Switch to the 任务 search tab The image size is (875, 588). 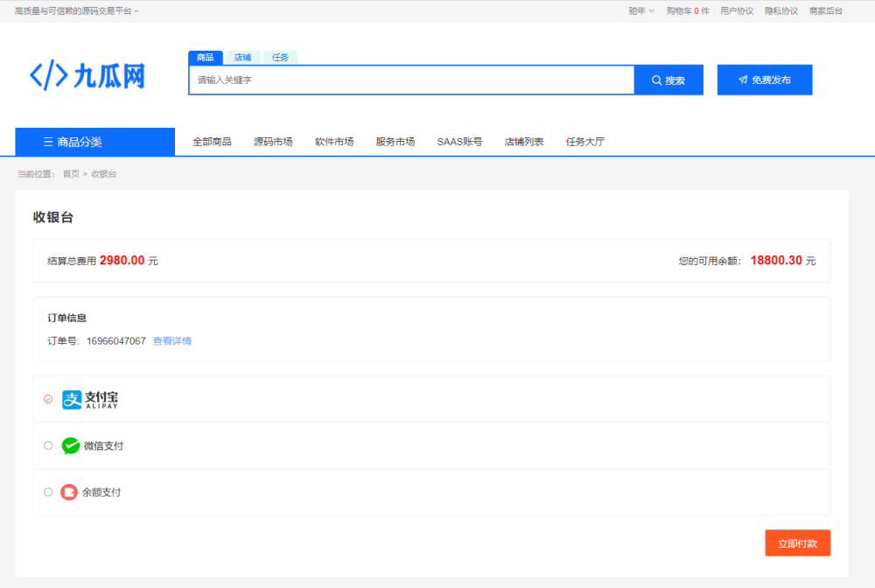280,58
